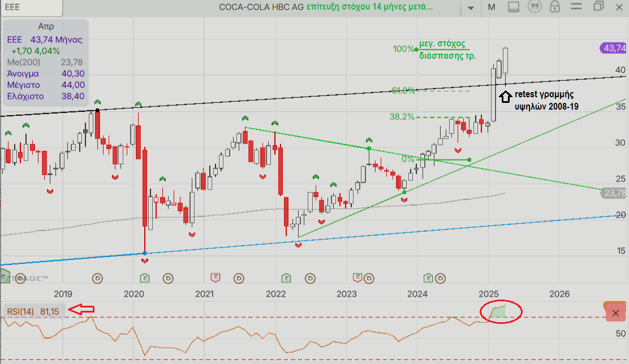Open the red earnings E marker at 2023
This screenshot has height=364, width=629.
357,278
